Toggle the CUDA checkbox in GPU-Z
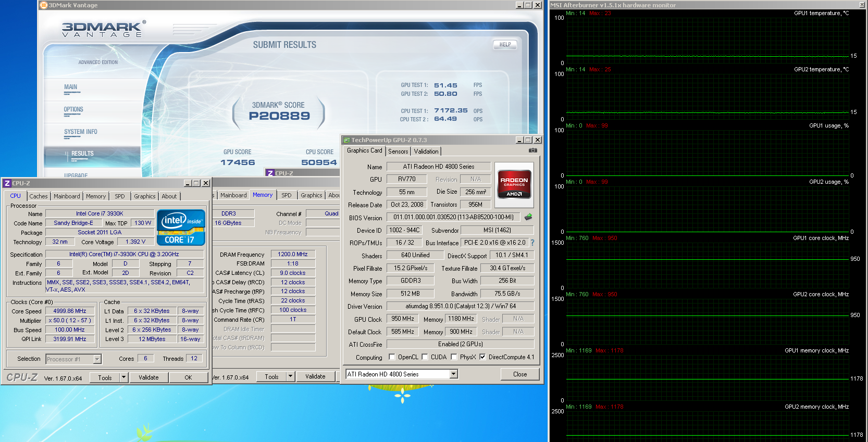This screenshot has height=442, width=868. [x=425, y=357]
